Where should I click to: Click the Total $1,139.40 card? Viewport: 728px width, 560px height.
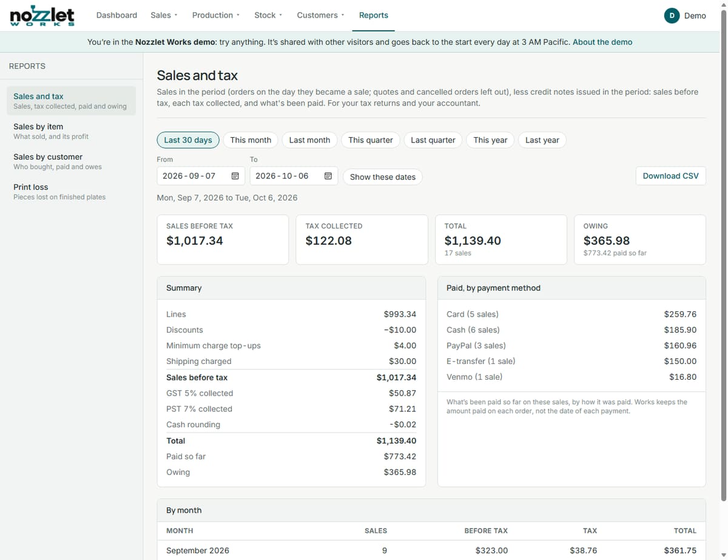501,240
